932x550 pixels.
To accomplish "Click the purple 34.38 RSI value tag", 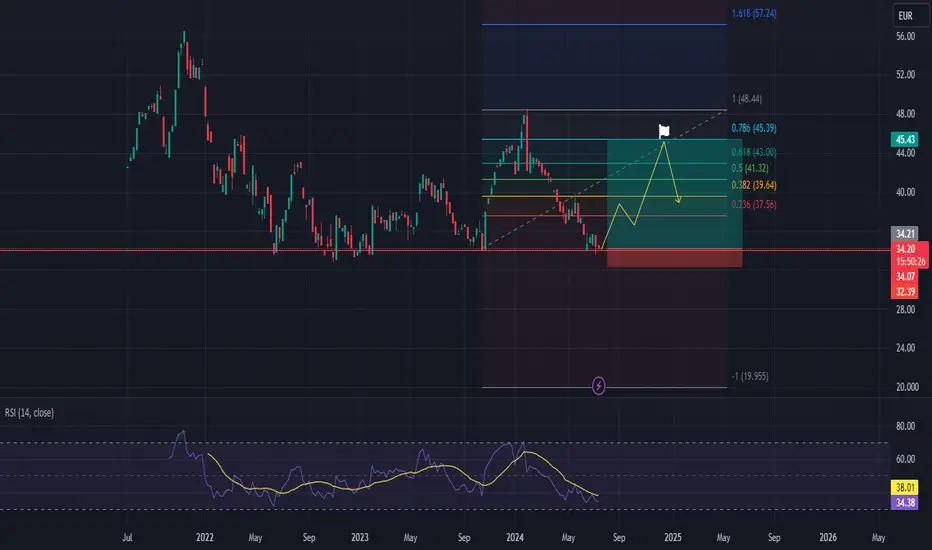I will tap(905, 503).
